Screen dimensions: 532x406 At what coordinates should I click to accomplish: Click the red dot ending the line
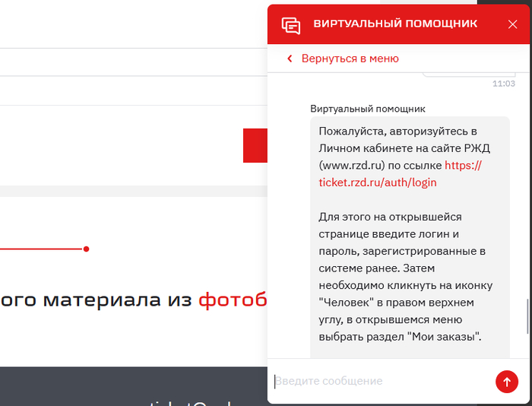(x=86, y=249)
